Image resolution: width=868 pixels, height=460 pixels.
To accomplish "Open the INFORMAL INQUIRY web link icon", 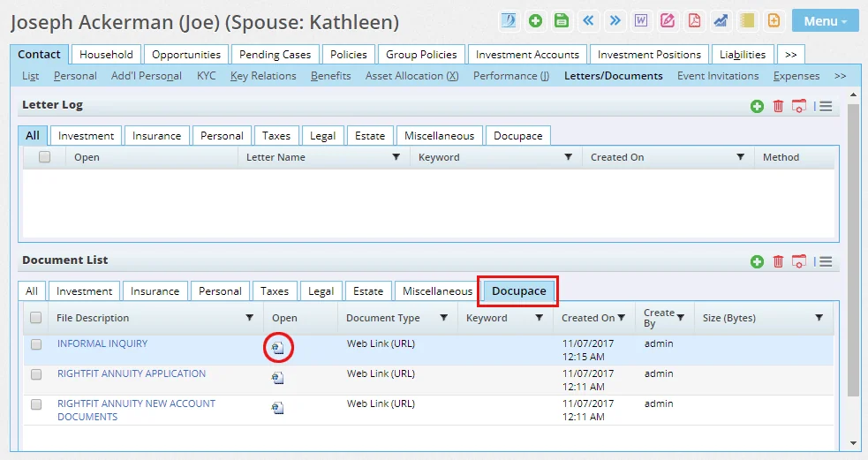I will (277, 347).
